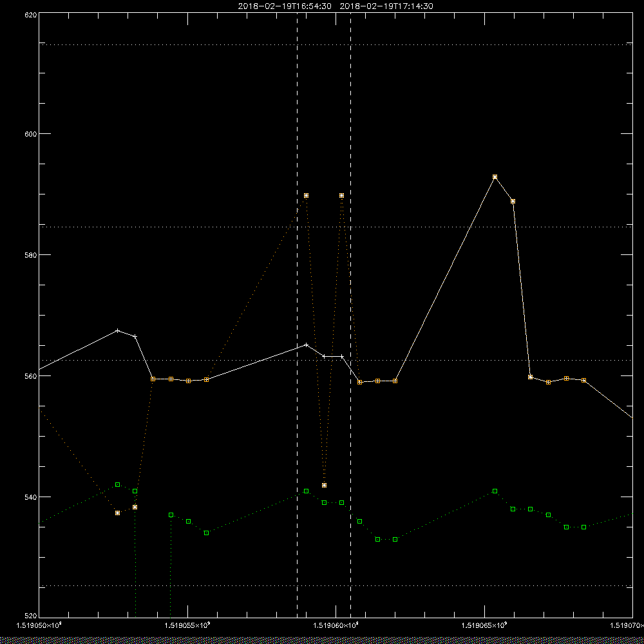This screenshot has height=644, width=644.
Task: Select the highest green square marker near 542
Action: tap(117, 485)
